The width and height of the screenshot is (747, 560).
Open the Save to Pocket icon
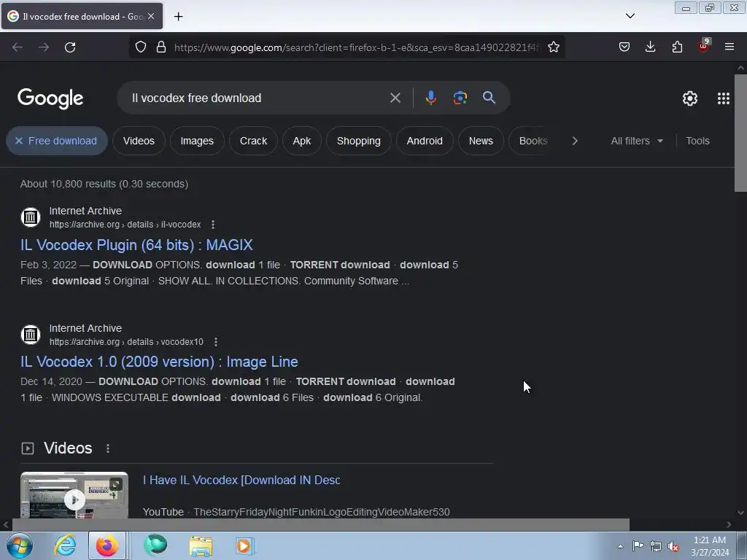[x=624, y=47]
